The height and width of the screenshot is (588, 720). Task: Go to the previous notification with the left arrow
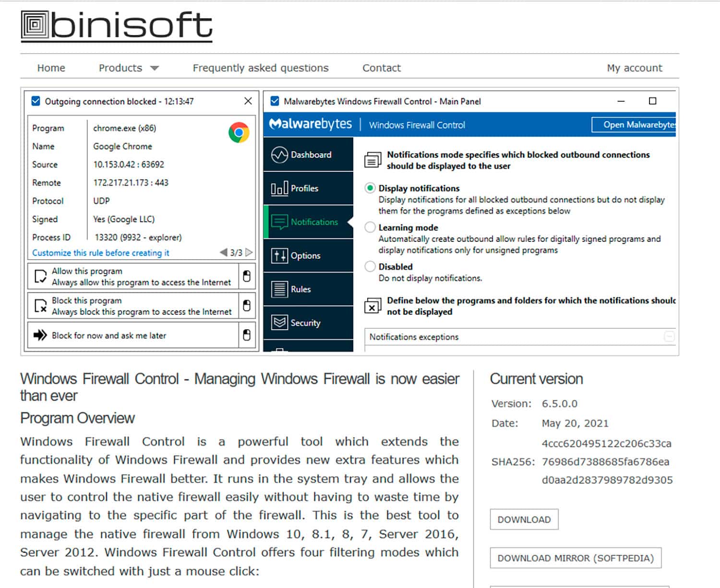[x=224, y=252]
